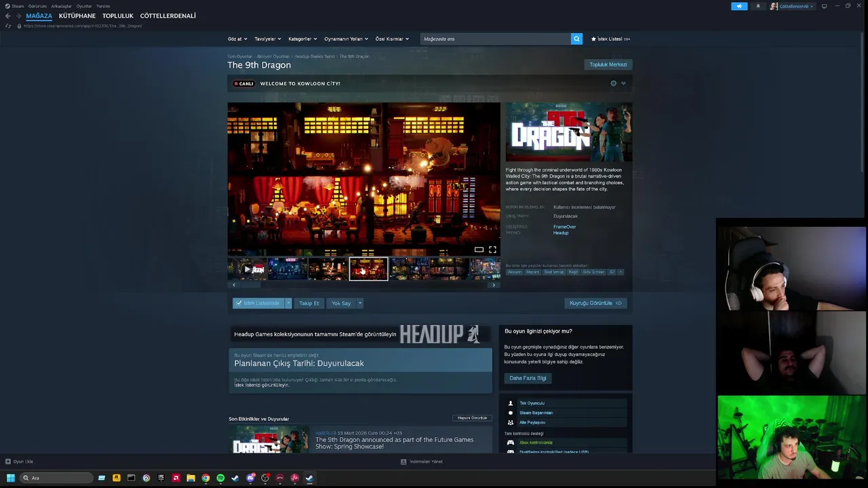Select the highlighted red lantern screenshot thumbnail
Viewport: 868px width, 488px height.
click(368, 269)
